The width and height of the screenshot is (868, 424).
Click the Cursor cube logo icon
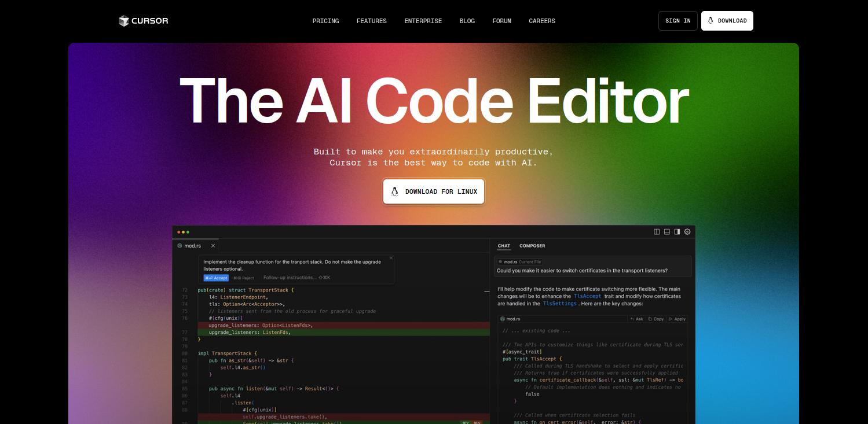click(x=124, y=21)
